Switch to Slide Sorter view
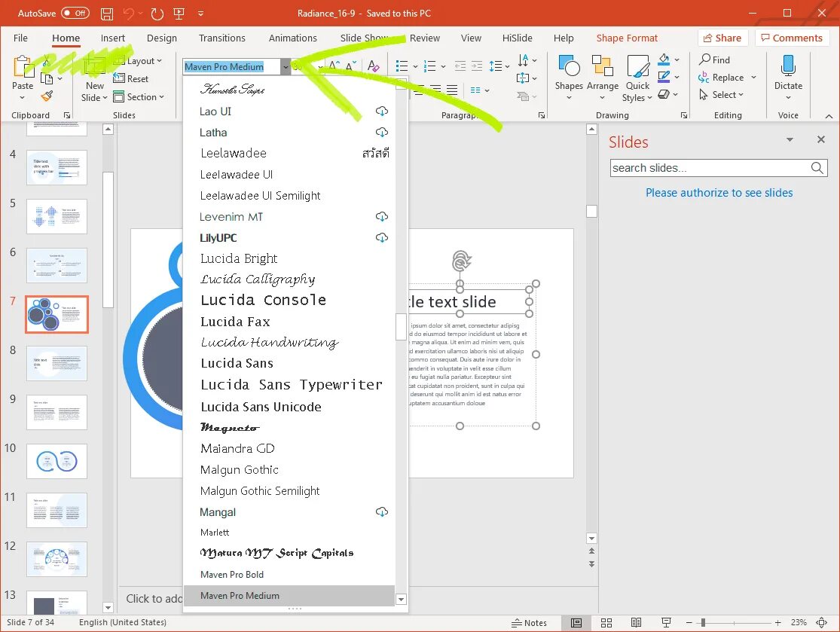Viewport: 840px width, 632px height. coord(606,622)
